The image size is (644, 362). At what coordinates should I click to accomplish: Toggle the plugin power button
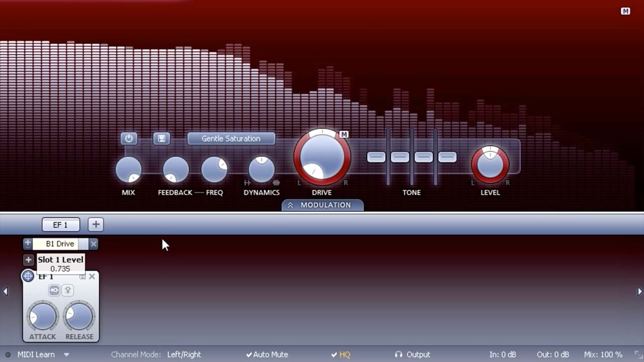coord(129,138)
